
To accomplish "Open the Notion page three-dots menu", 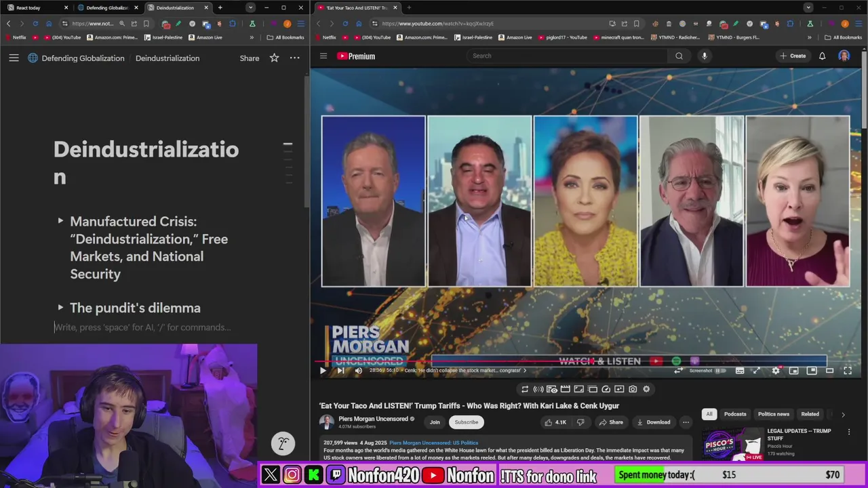I will [x=295, y=58].
